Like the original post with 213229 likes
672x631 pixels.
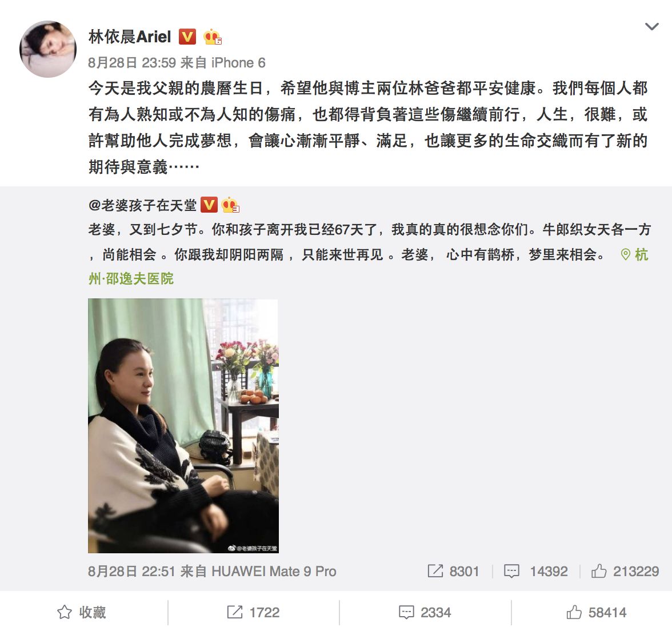coord(625,572)
